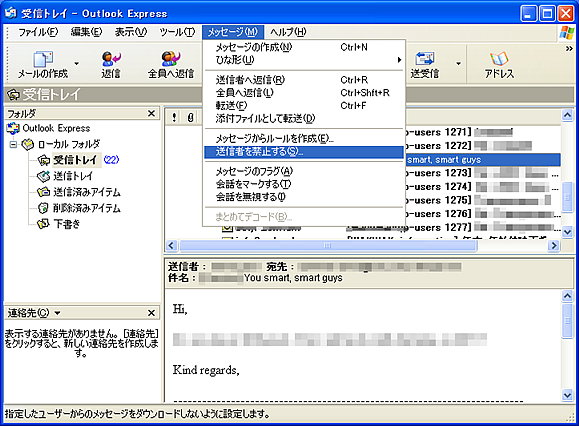The height and width of the screenshot is (426, 579).
Task: Sort by priority exclamation column header
Action: (x=174, y=118)
